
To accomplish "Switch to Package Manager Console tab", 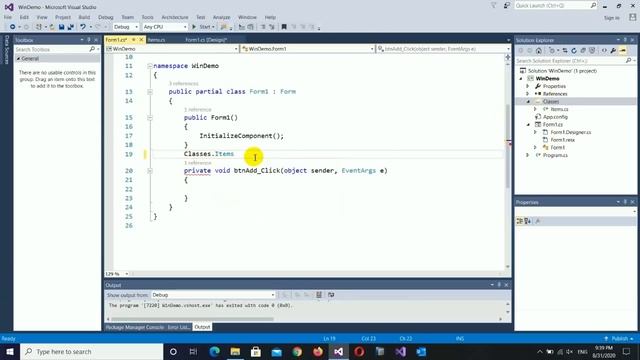I will [134, 327].
